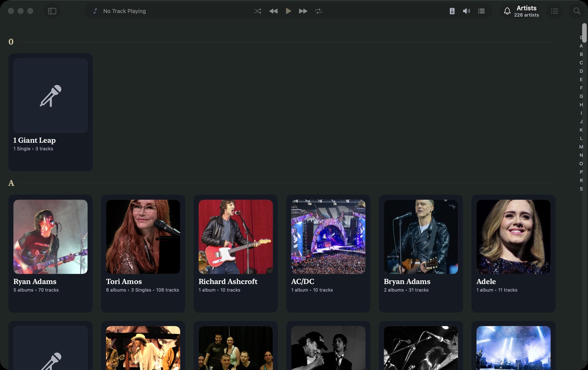The width and height of the screenshot is (588, 370).
Task: Open the Tori Amos photo
Action: (143, 237)
